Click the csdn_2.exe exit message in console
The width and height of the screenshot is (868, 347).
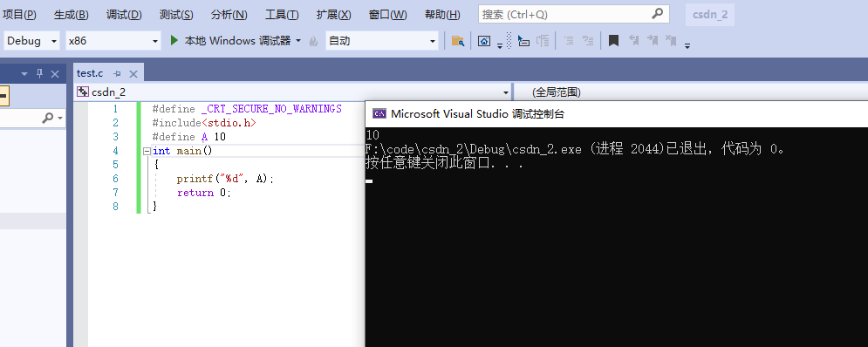pos(575,149)
